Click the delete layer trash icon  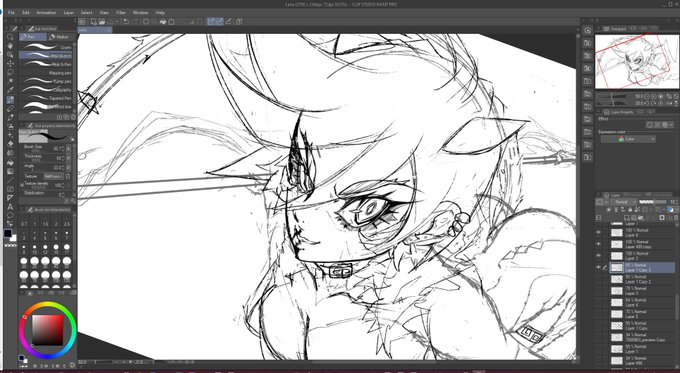(x=676, y=218)
